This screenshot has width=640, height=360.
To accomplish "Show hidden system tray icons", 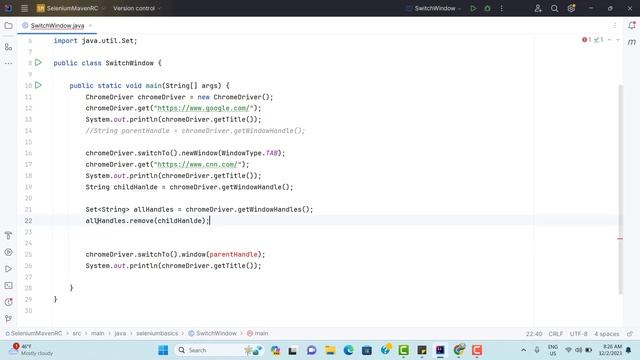I will [x=523, y=350].
